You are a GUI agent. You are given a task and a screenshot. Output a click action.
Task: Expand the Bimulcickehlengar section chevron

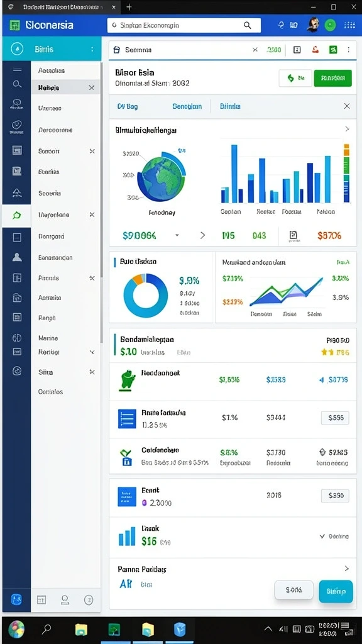347,129
